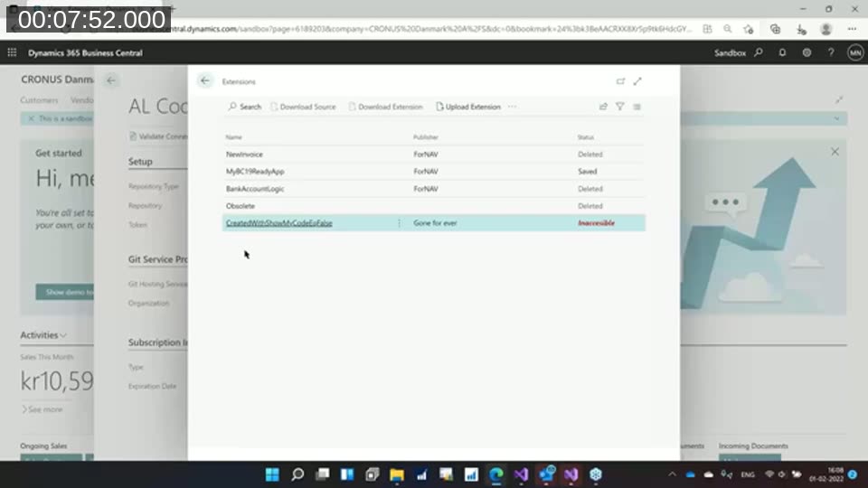
Task: Open CreatedWithShowMyCodeEqFalse extension link
Action: [x=279, y=223]
